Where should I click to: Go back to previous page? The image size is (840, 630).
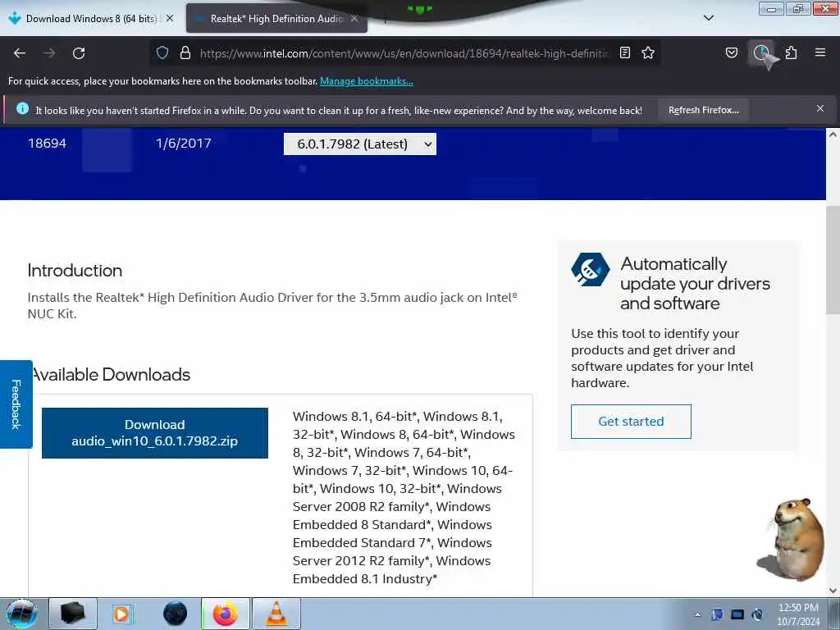pos(20,53)
